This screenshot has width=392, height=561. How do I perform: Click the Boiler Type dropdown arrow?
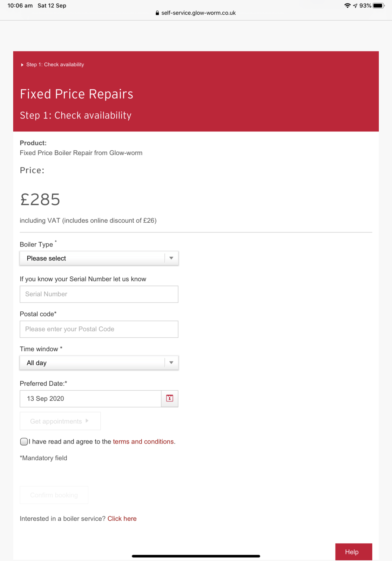(171, 258)
